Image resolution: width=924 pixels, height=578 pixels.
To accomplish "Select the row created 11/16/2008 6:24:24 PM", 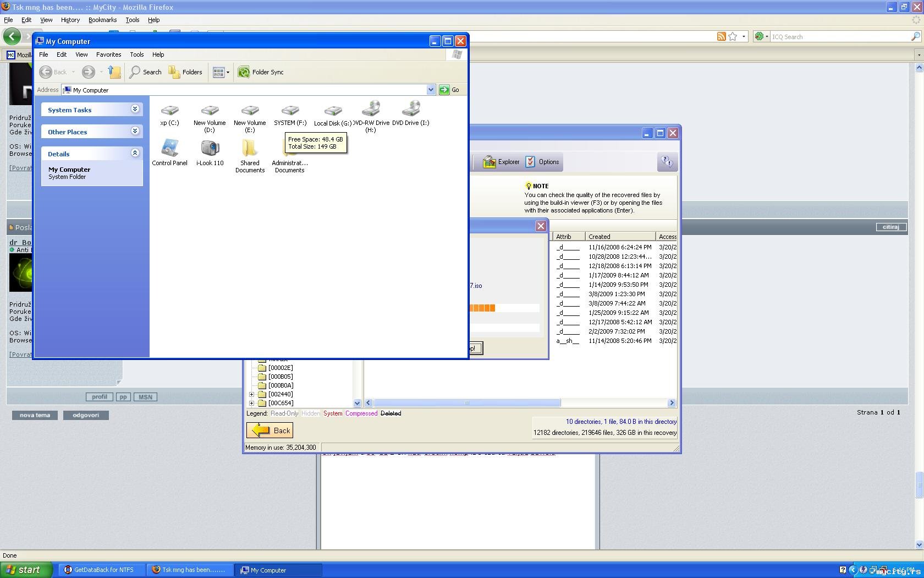I will (615, 247).
